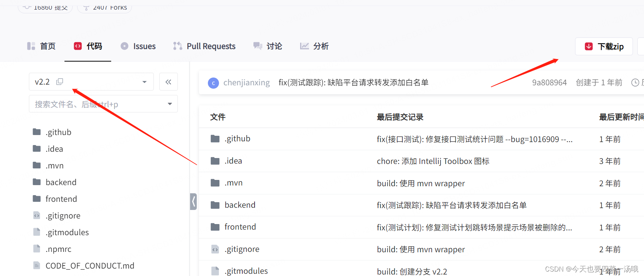
Task: Open the v2.2 branch dropdown arrow
Action: 145,82
